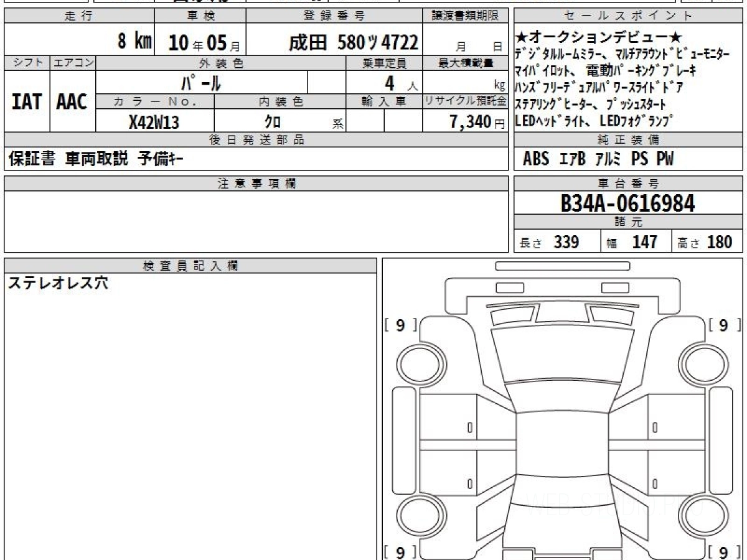Click the upper-left [9] tire marker
The height and width of the screenshot is (560, 747).
pos(400,325)
